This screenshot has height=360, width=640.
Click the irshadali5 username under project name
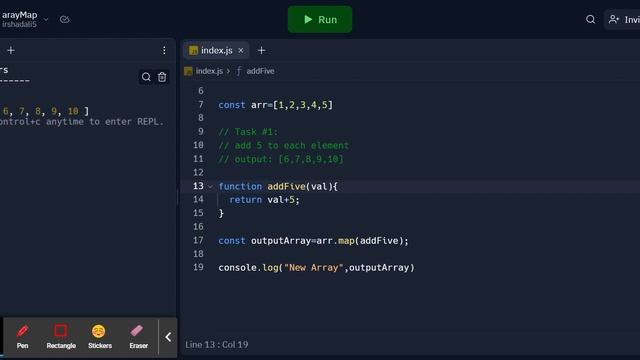pyautogui.click(x=19, y=24)
